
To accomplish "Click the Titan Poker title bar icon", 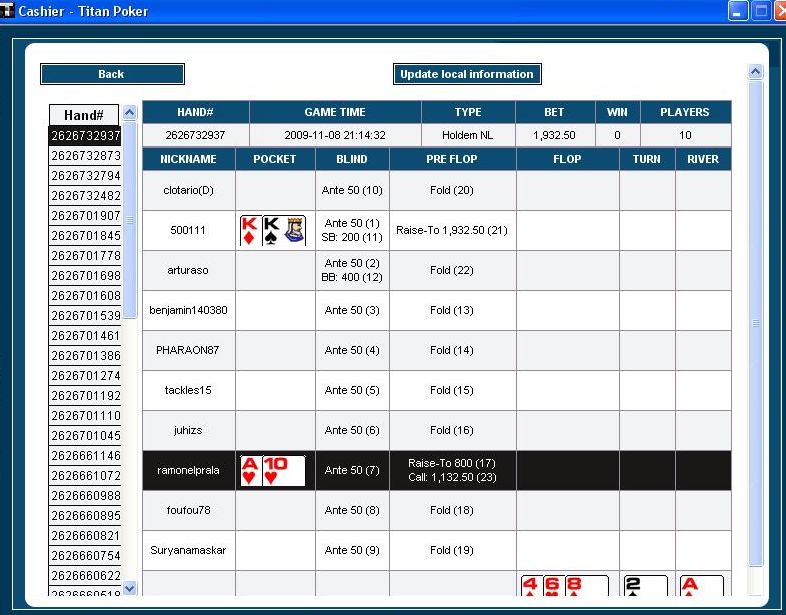I will 7,11.
